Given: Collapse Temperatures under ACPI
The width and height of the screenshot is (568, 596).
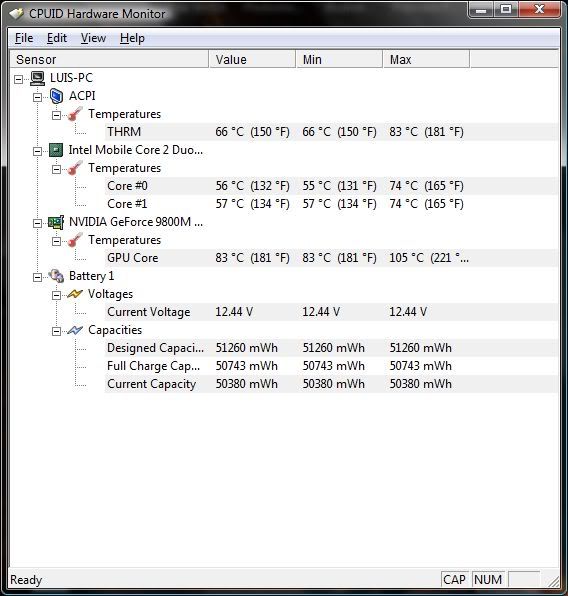Looking at the screenshot, I should point(56,115).
